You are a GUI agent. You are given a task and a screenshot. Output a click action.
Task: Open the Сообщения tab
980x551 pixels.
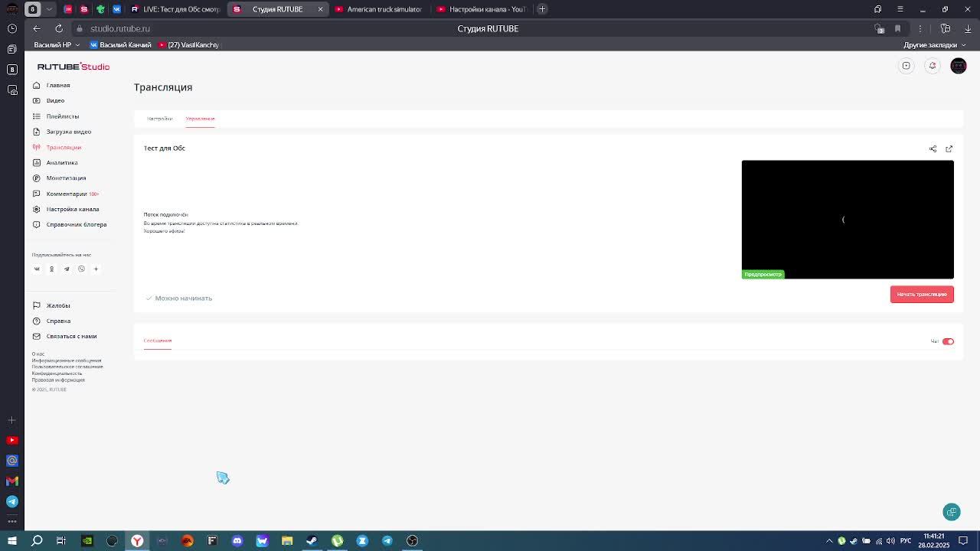[158, 341]
